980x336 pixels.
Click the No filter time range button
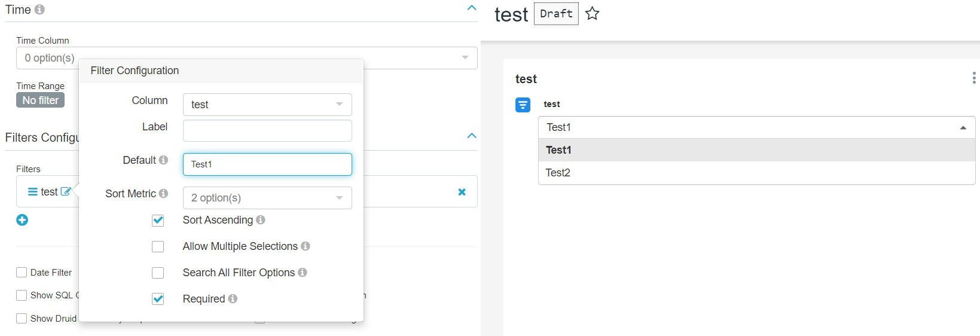pos(40,100)
